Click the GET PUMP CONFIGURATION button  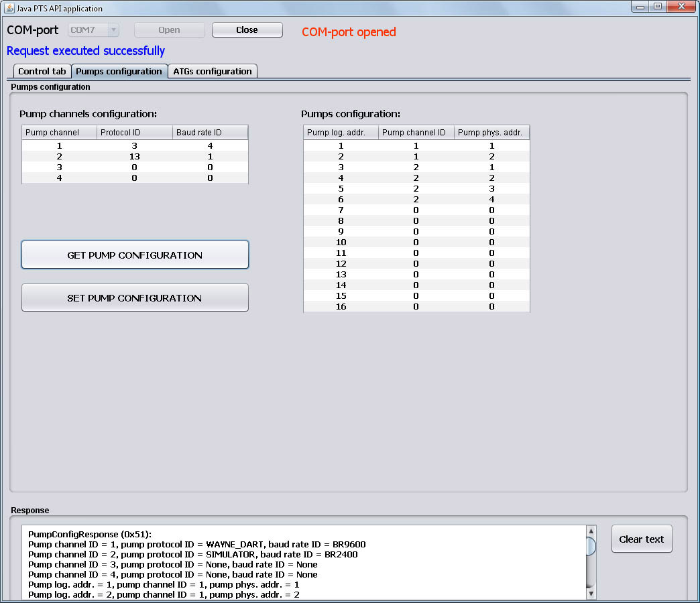(135, 255)
